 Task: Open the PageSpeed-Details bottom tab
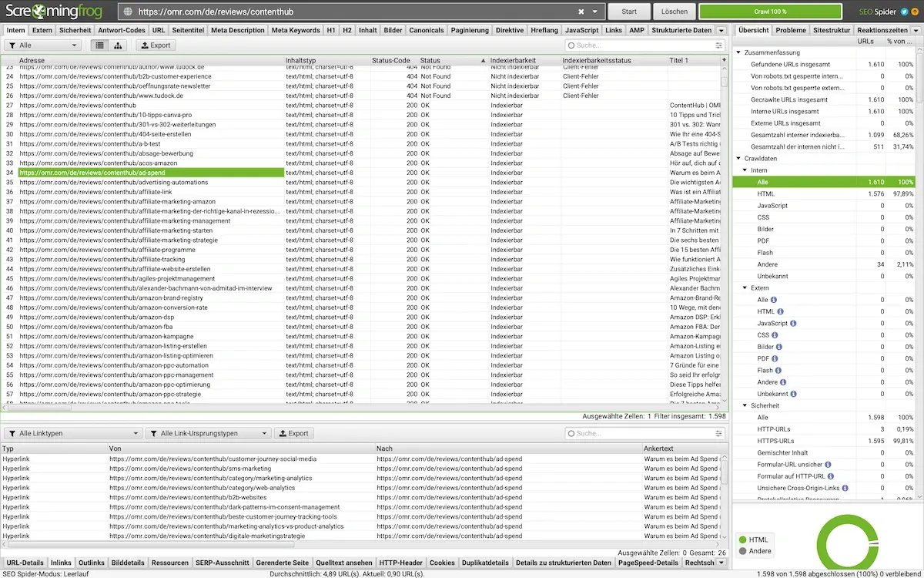648,563
